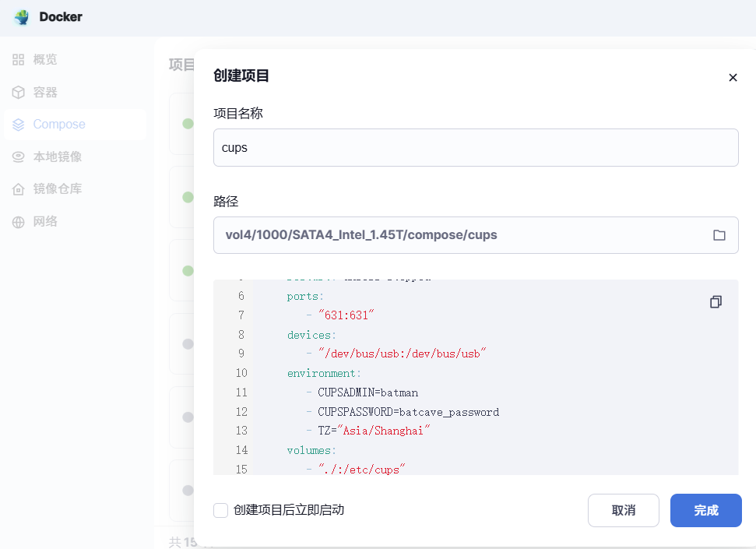Screen dimensions: 756x549
Task: Enable 创建项目后立即启动 checkbox
Action: click(x=221, y=510)
